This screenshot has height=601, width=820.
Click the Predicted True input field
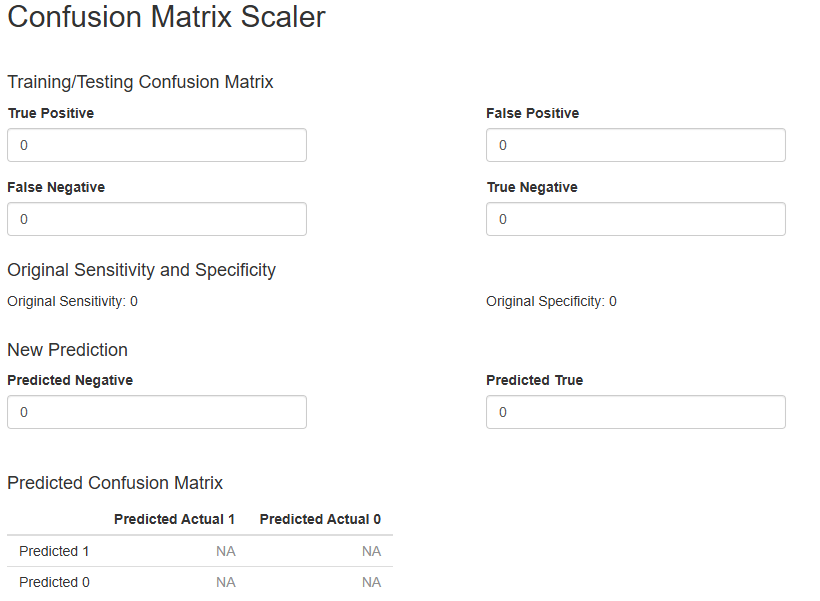[x=636, y=412]
